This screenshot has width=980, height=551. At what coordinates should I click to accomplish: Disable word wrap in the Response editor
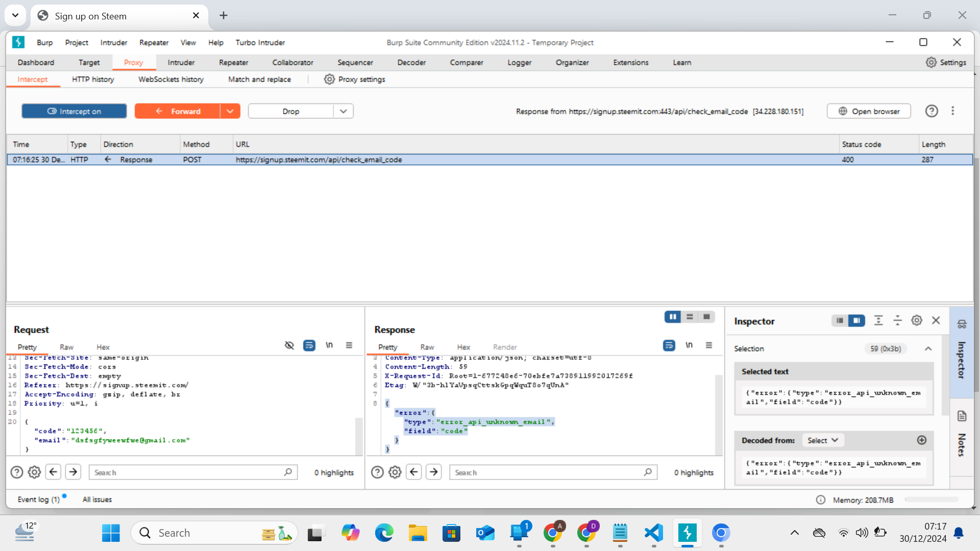pos(669,345)
